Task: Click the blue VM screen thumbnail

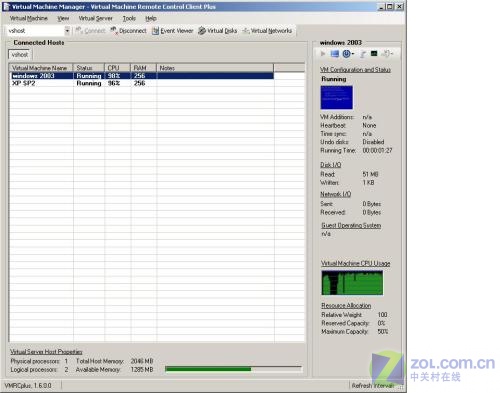Action: (336, 97)
